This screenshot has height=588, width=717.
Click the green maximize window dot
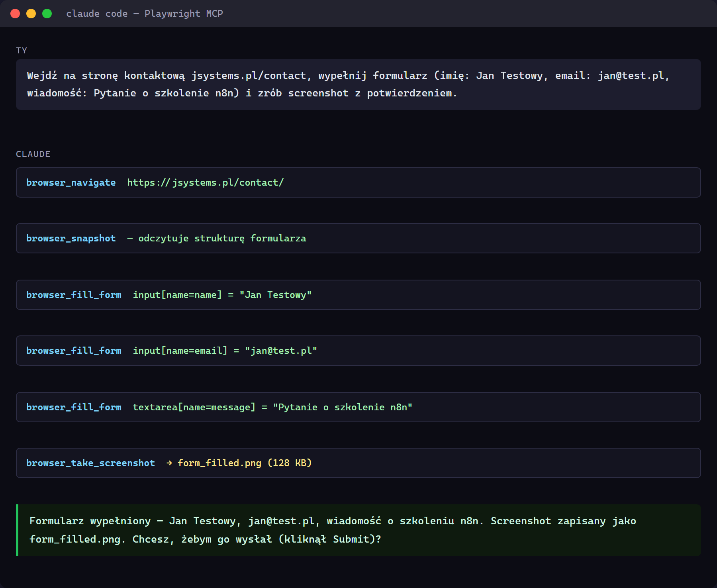click(x=47, y=14)
